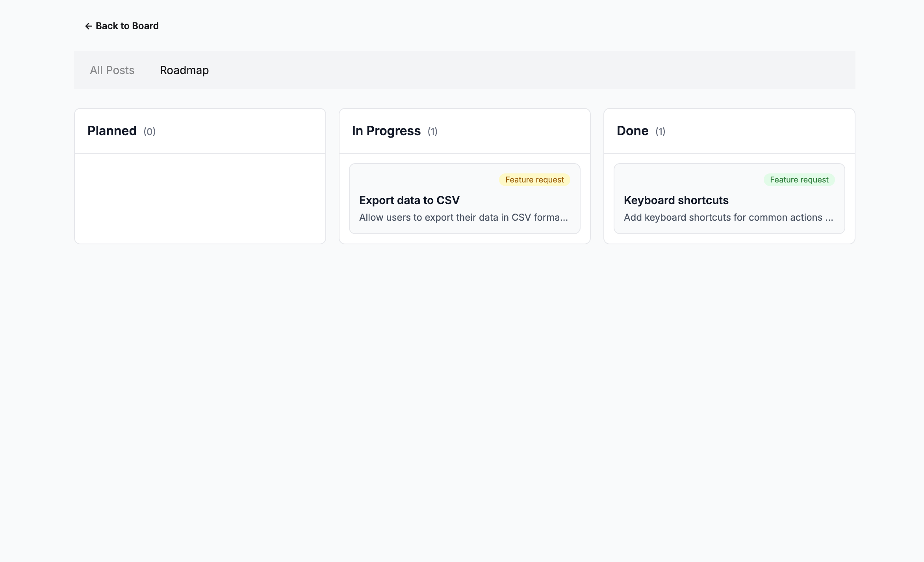Switch to the All Posts tab

[x=112, y=70]
